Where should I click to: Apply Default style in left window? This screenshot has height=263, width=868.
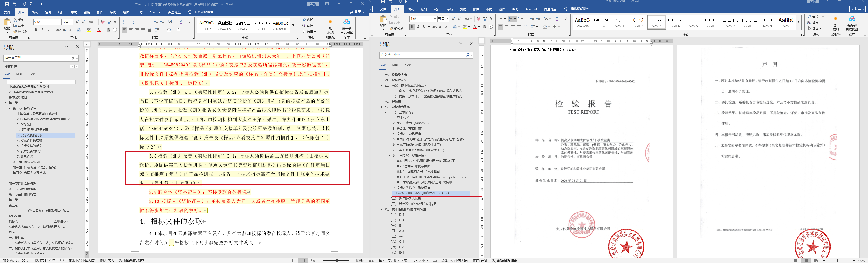(243, 25)
